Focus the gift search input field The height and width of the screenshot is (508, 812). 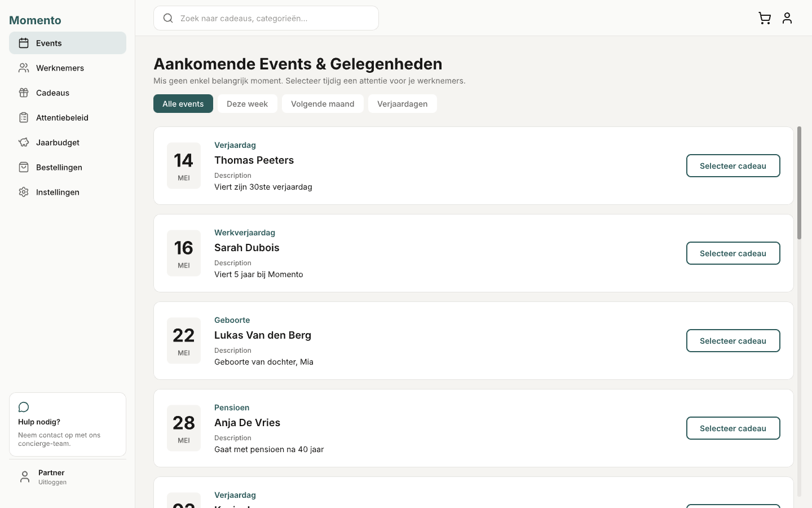pos(266,18)
